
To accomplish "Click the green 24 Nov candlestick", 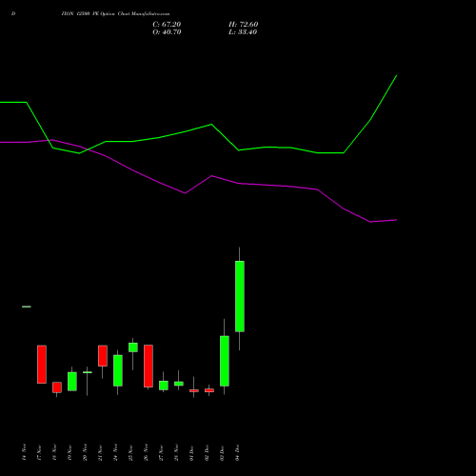I will [118, 370].
